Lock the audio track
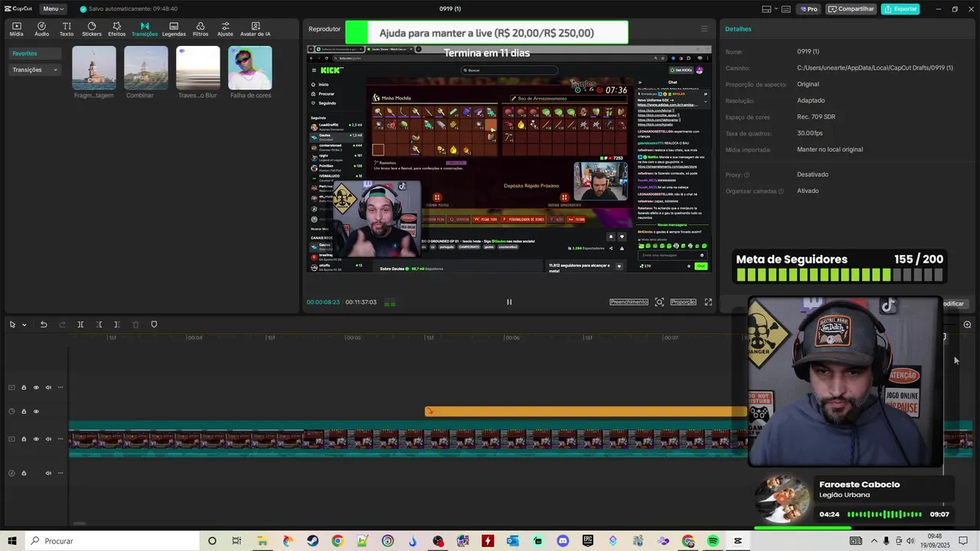The height and width of the screenshot is (551, 980). [x=24, y=473]
